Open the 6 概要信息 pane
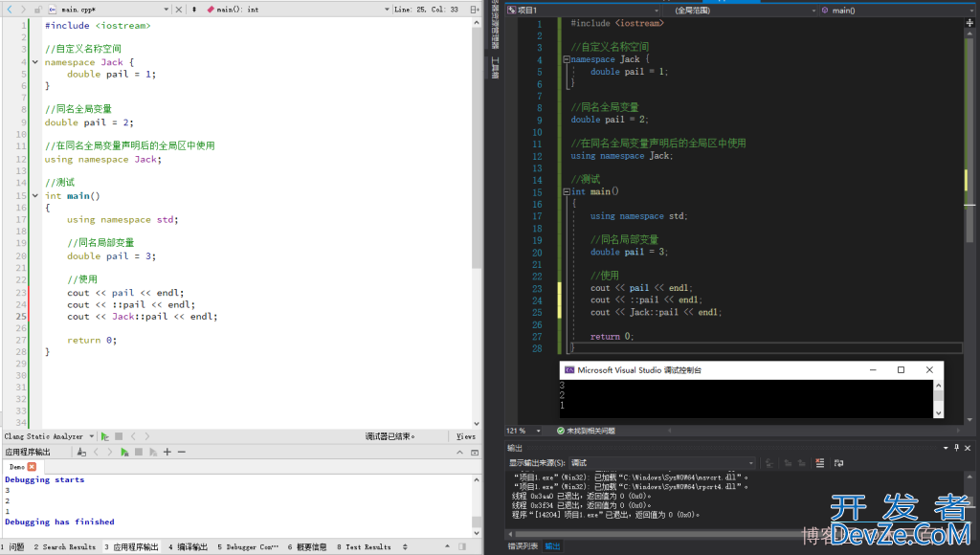This screenshot has width=980, height=555. click(x=307, y=547)
